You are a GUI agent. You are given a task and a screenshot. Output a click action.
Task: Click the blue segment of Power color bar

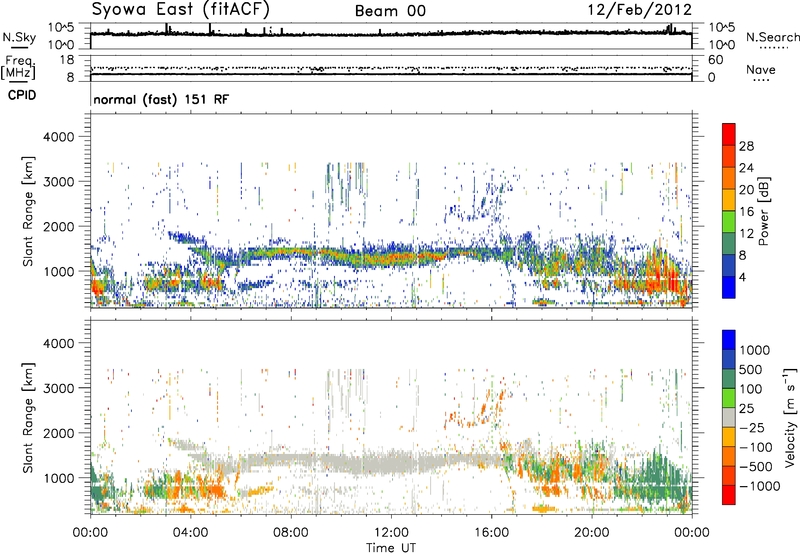click(x=729, y=287)
